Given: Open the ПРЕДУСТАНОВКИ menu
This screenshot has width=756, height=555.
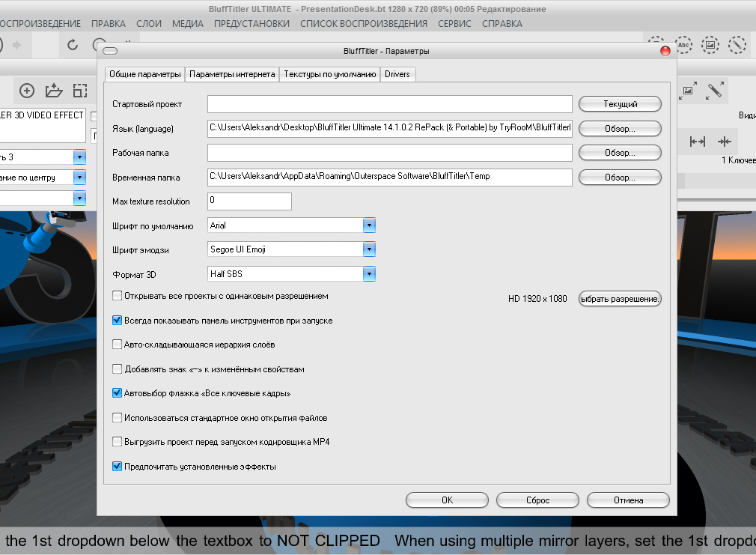Looking at the screenshot, I should click(x=252, y=24).
